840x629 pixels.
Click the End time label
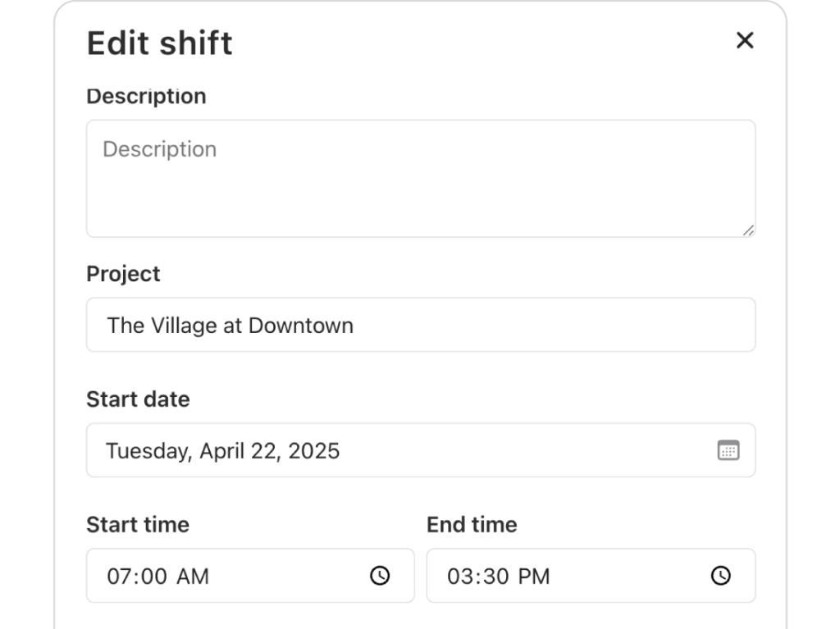coord(472,524)
